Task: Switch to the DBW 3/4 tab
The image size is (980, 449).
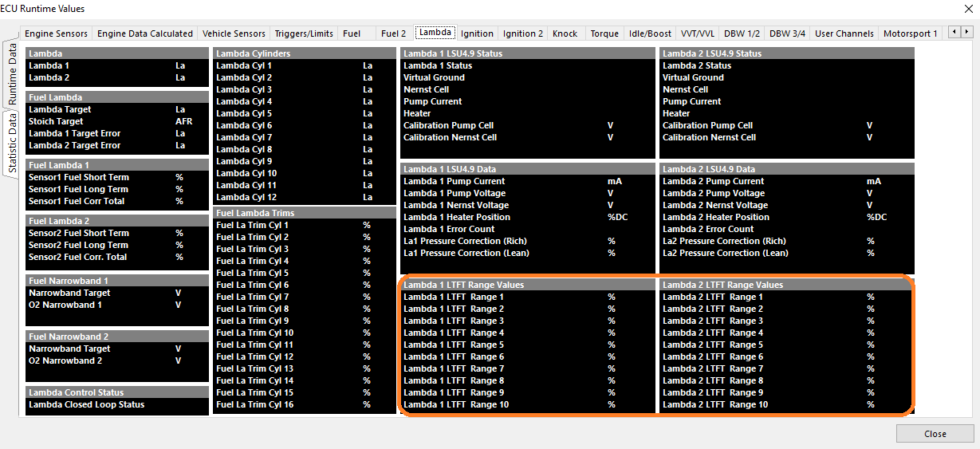Action: tap(787, 33)
